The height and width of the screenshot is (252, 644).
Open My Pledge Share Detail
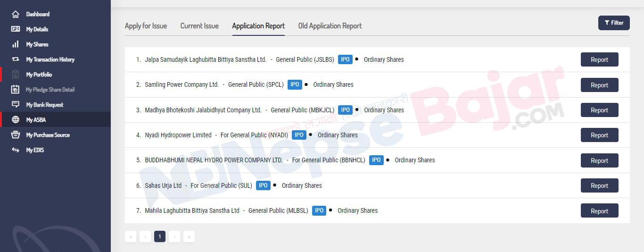(55, 90)
